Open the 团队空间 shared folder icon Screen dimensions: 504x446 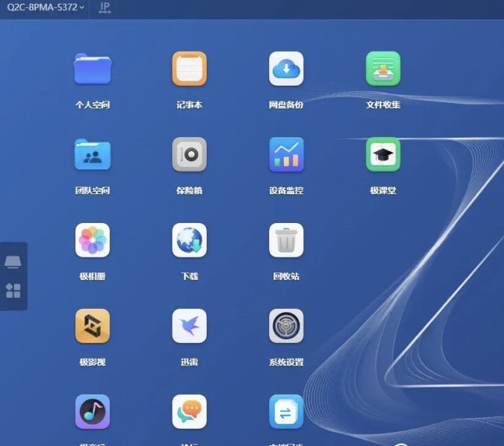click(x=93, y=155)
